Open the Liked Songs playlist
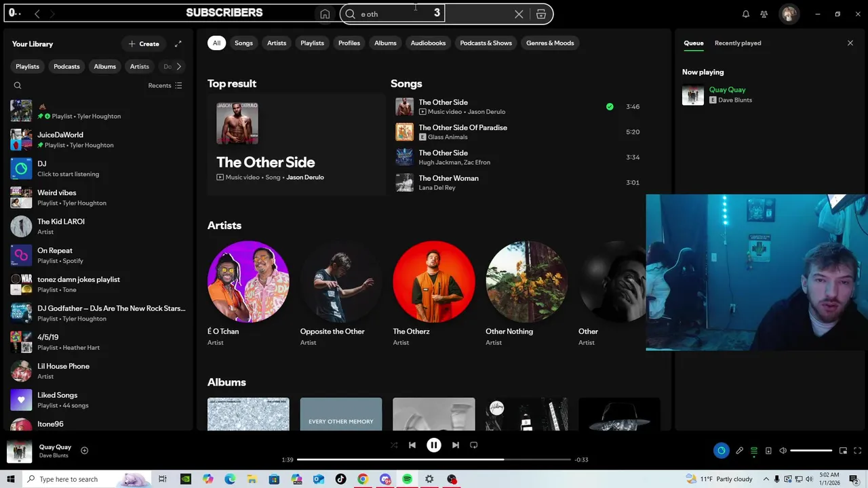868x488 pixels. pos(98,400)
